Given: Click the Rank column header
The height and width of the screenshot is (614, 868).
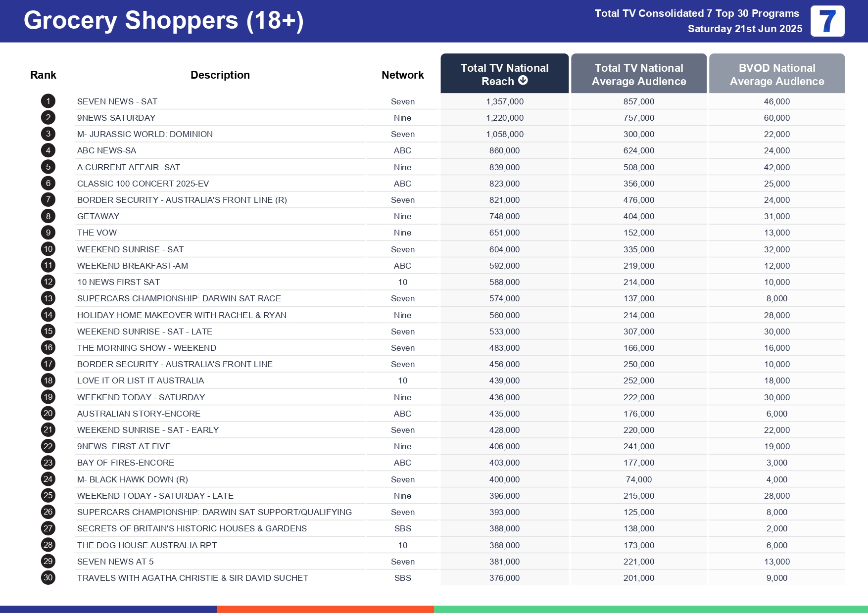Looking at the screenshot, I should [43, 75].
